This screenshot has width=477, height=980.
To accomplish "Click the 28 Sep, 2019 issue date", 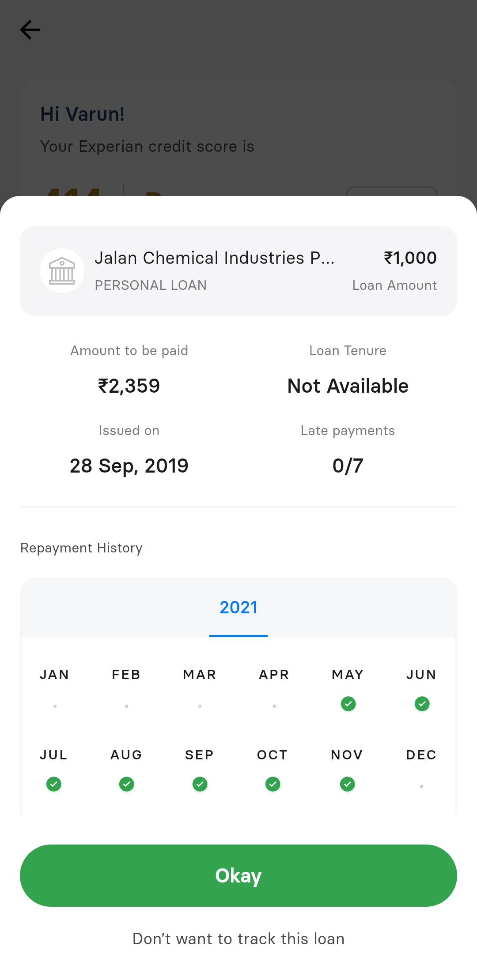I will pos(129,466).
